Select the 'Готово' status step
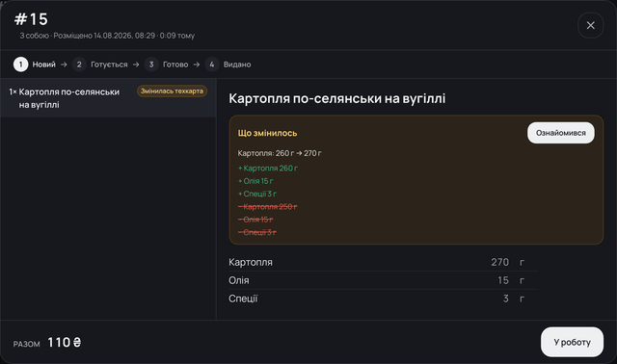The height and width of the screenshot is (364, 617). click(166, 65)
